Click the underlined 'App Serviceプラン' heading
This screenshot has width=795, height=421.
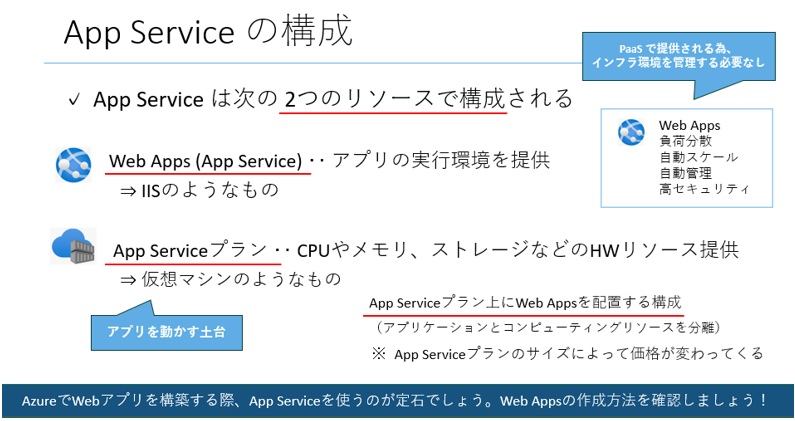[190, 250]
